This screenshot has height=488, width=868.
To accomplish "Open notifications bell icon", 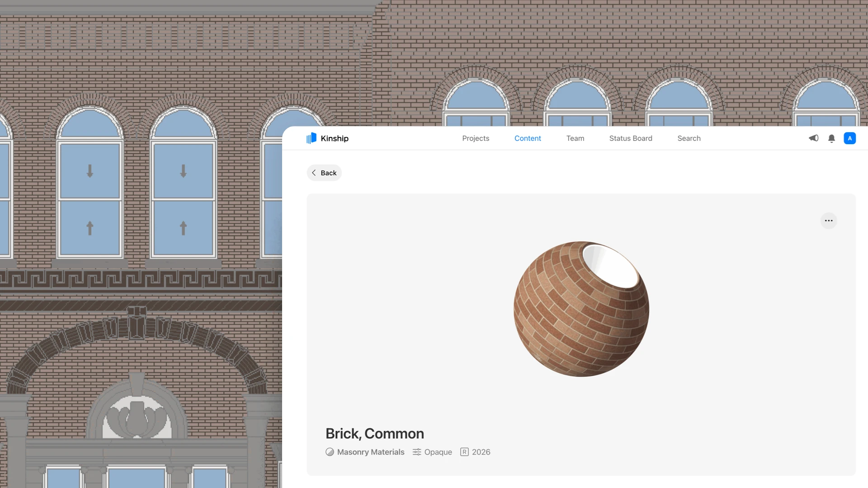I will (831, 139).
